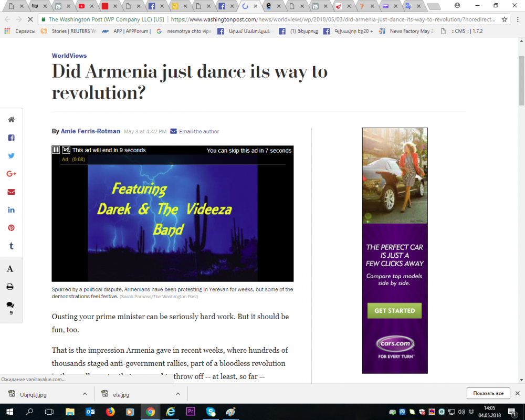Screen dimensions: 525x420
Task: Expand options for the eta.jpg download
Action: (x=178, y=394)
